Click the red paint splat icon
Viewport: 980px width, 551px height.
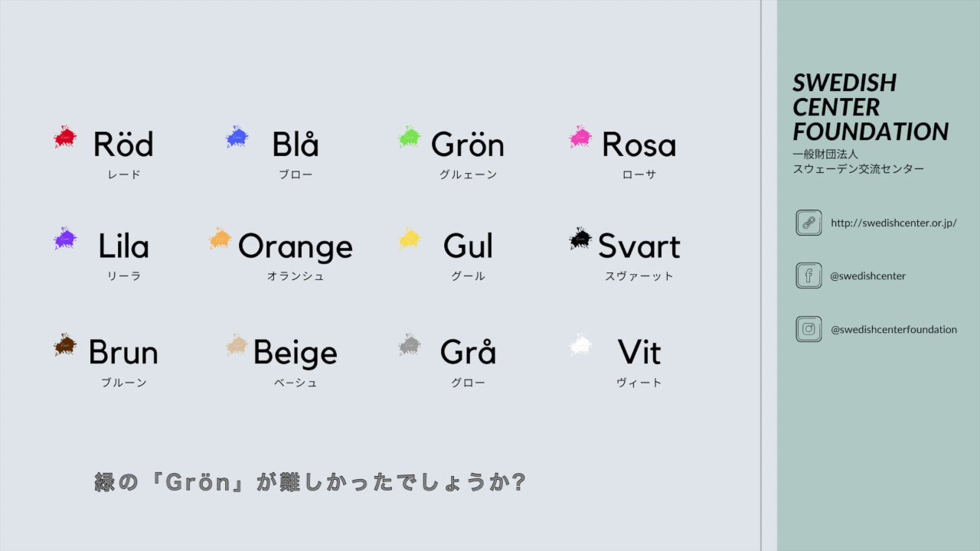pyautogui.click(x=65, y=138)
